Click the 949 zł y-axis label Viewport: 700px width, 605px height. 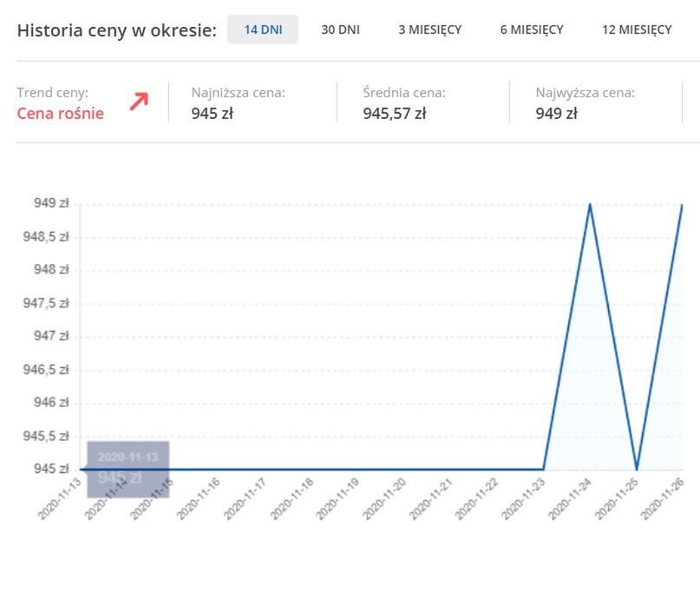(x=51, y=203)
